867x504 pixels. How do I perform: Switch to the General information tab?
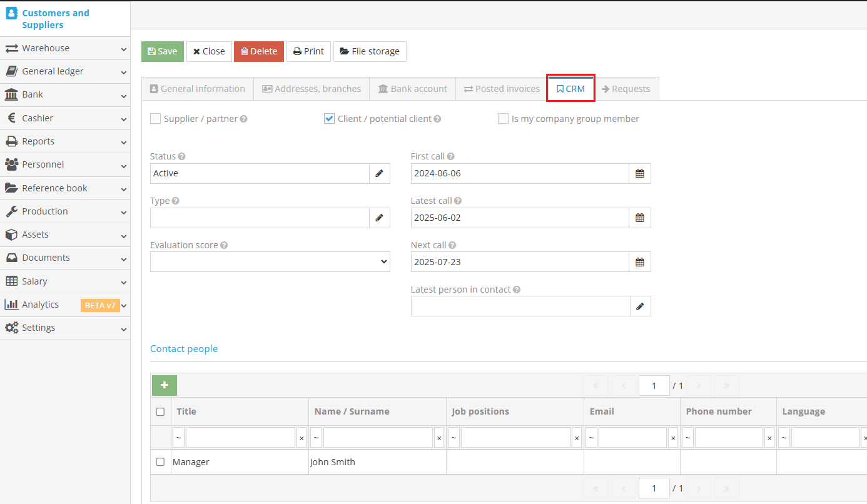(198, 88)
